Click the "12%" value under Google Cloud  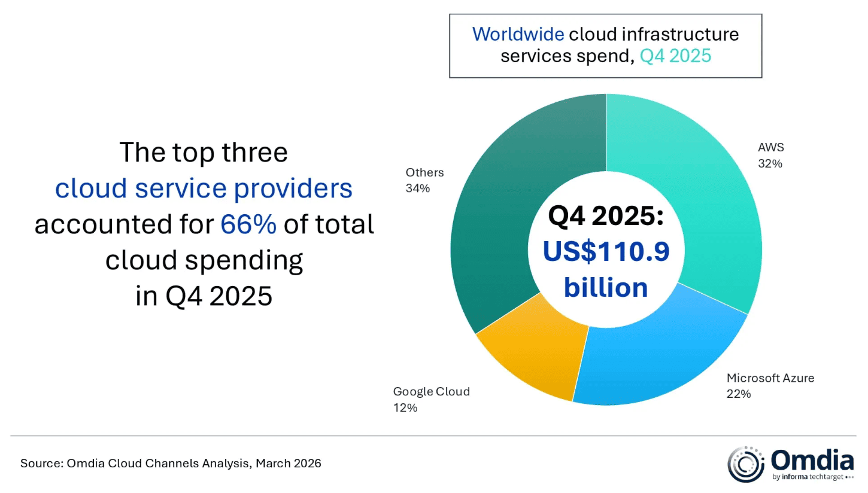click(405, 408)
